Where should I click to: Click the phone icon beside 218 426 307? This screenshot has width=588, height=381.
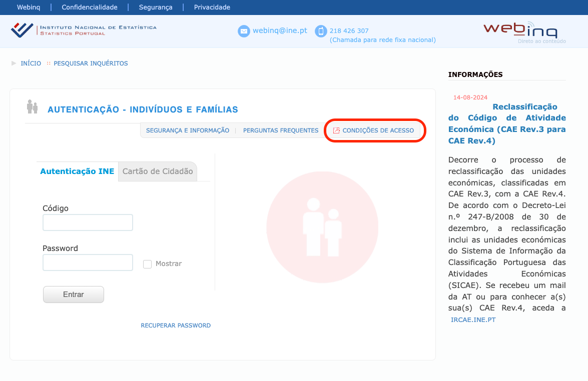320,31
